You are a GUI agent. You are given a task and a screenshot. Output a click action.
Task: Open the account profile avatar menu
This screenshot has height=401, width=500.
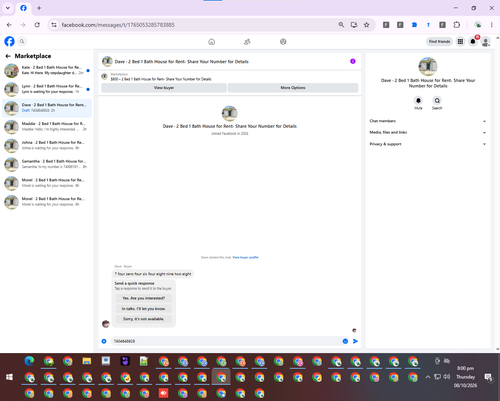[486, 41]
